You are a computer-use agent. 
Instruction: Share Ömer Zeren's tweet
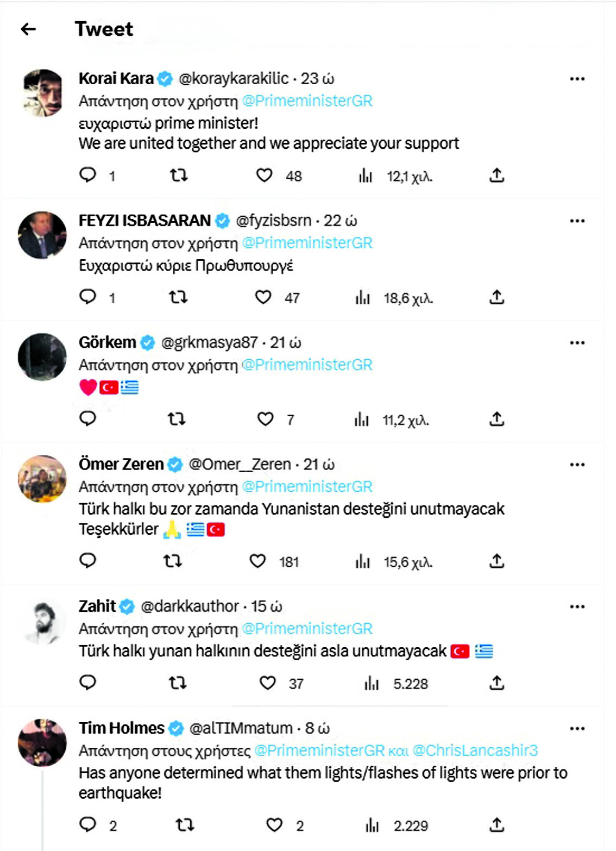click(496, 561)
